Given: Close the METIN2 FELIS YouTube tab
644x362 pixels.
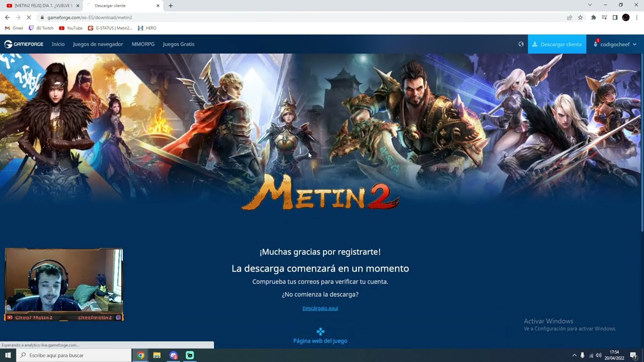Looking at the screenshot, I should [77, 6].
